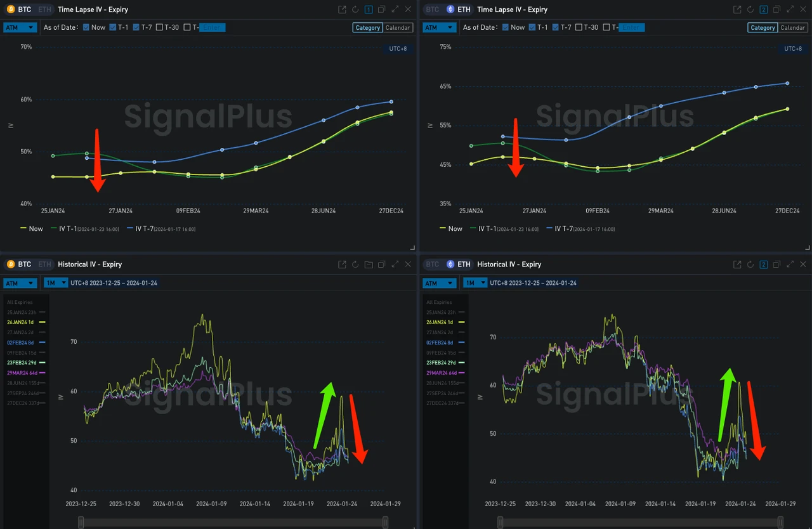Enable T-30 checkbox in BTC Time Lapse panel

[159, 27]
